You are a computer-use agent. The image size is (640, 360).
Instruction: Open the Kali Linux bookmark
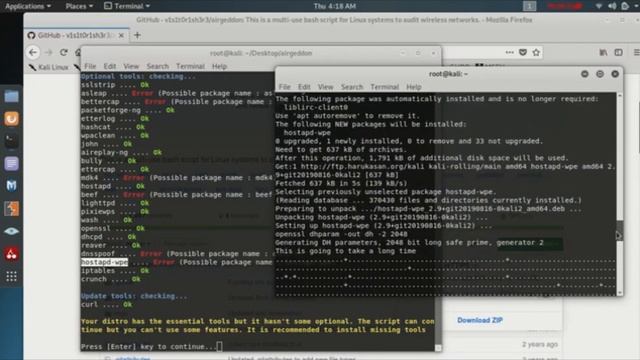click(x=49, y=67)
